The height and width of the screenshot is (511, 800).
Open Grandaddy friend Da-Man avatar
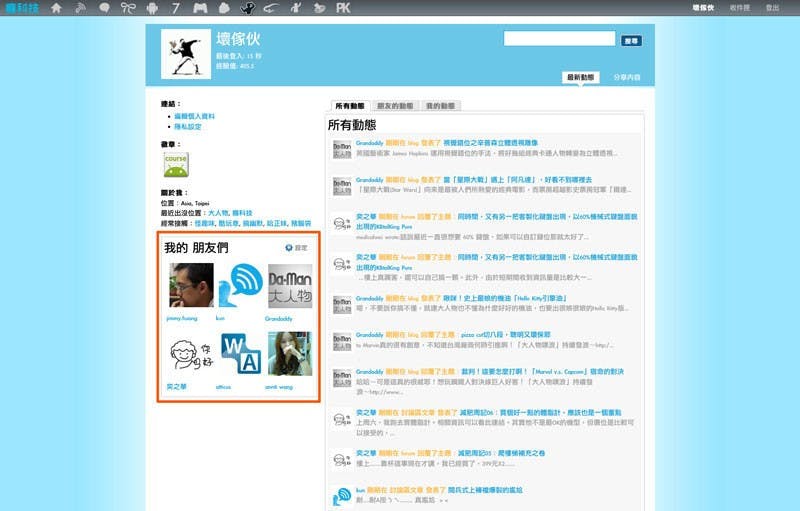[x=290, y=286]
